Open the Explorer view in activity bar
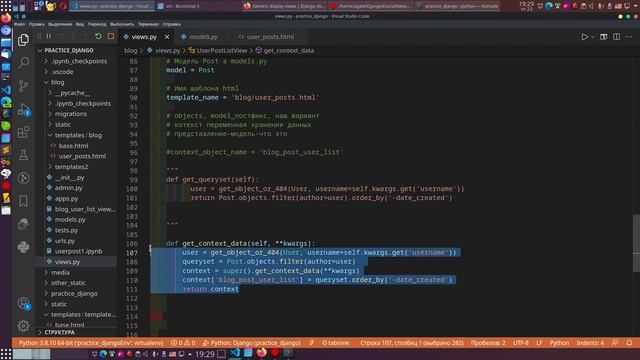 (23, 40)
